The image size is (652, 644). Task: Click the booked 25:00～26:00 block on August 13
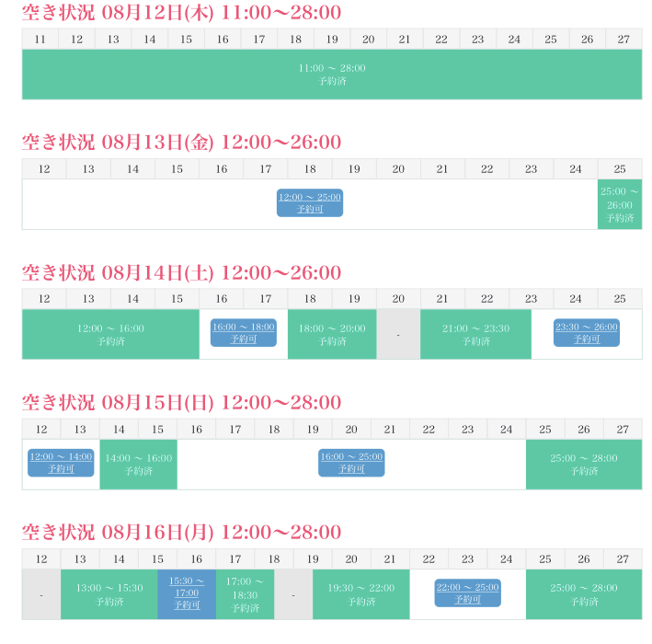click(620, 204)
